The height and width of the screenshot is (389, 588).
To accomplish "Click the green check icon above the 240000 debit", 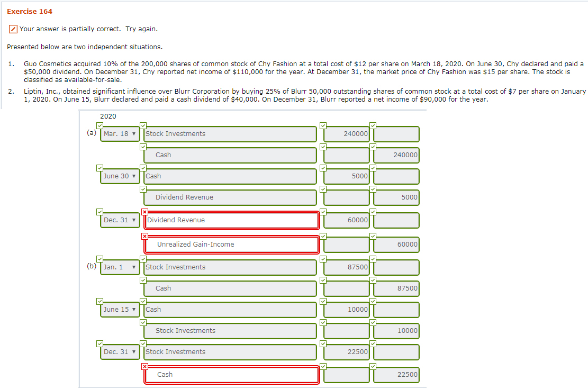I will (323, 125).
